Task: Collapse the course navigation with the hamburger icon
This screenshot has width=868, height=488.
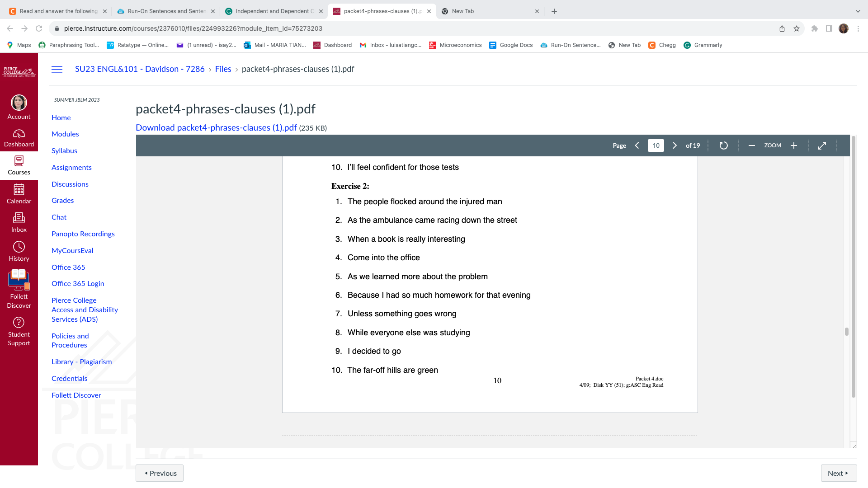Action: (x=57, y=69)
